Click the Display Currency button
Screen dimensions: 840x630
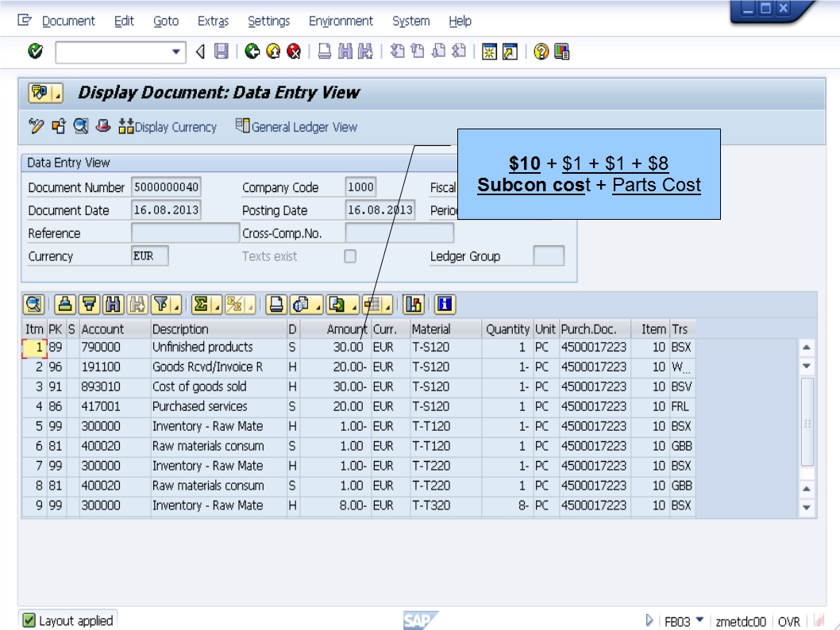[169, 127]
